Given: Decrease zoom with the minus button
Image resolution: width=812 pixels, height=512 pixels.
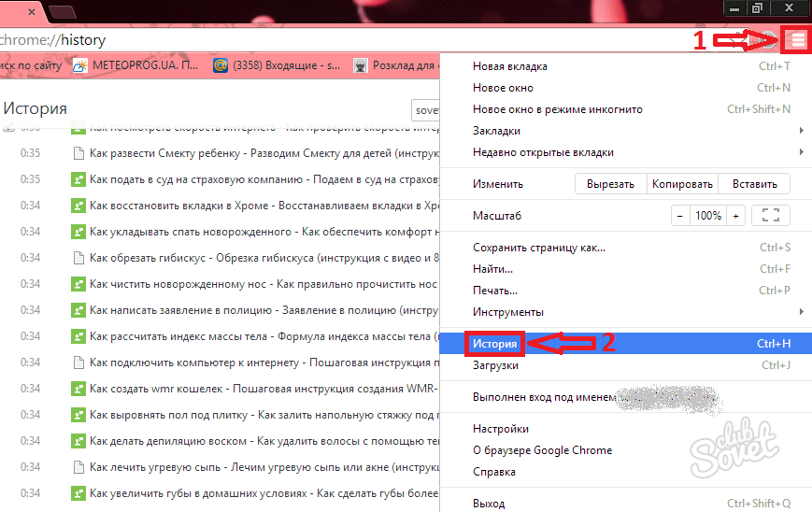Looking at the screenshot, I should (681, 216).
